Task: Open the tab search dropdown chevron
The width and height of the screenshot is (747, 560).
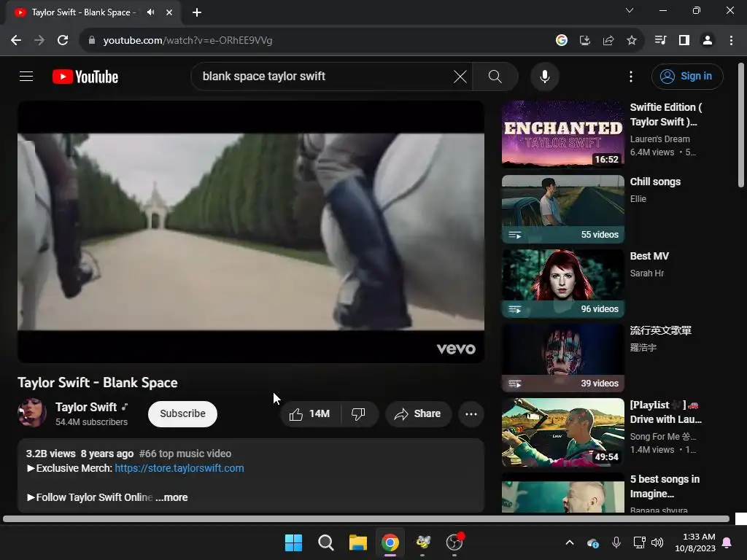Action: pos(630,10)
